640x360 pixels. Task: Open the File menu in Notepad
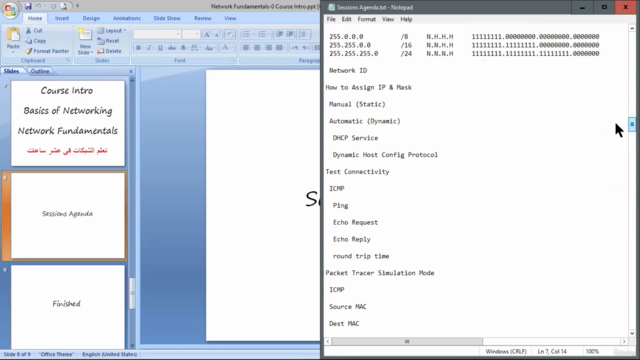tap(331, 19)
